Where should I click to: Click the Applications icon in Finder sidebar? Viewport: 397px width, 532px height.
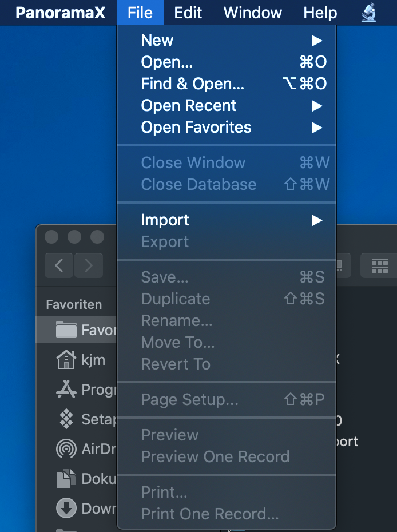[66, 390]
